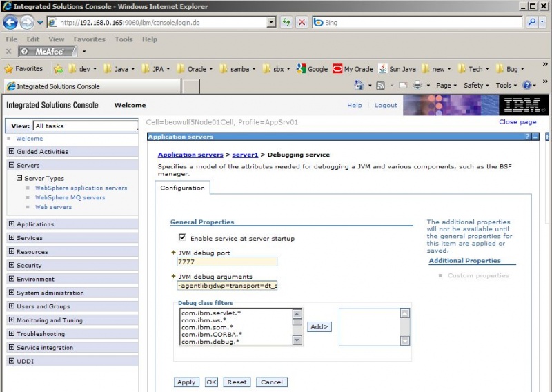Click the Read Mail icon

click(x=403, y=86)
